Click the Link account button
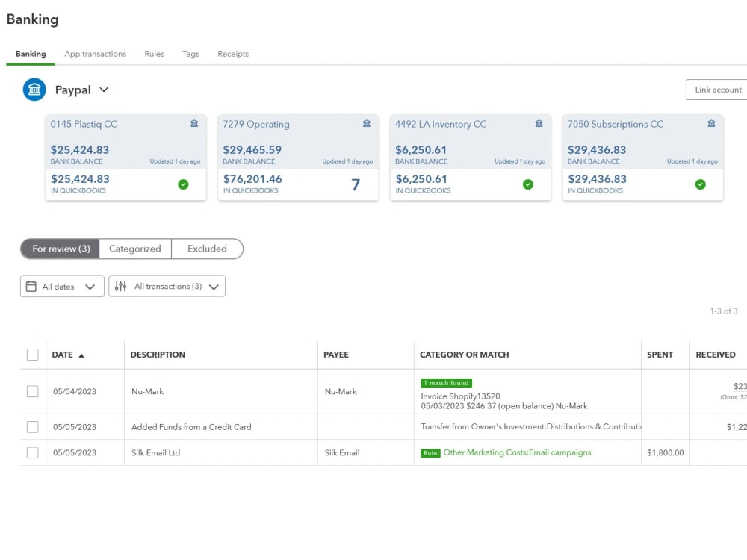 click(x=717, y=90)
